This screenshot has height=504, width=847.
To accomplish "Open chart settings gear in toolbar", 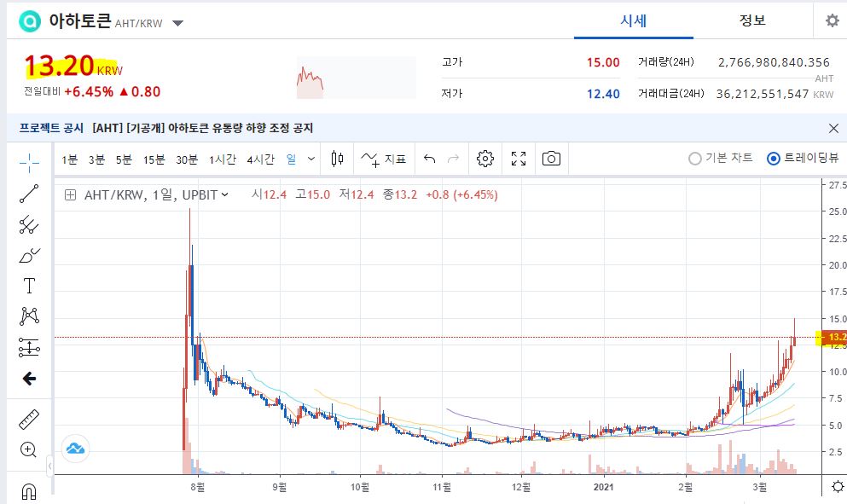I will click(x=485, y=159).
